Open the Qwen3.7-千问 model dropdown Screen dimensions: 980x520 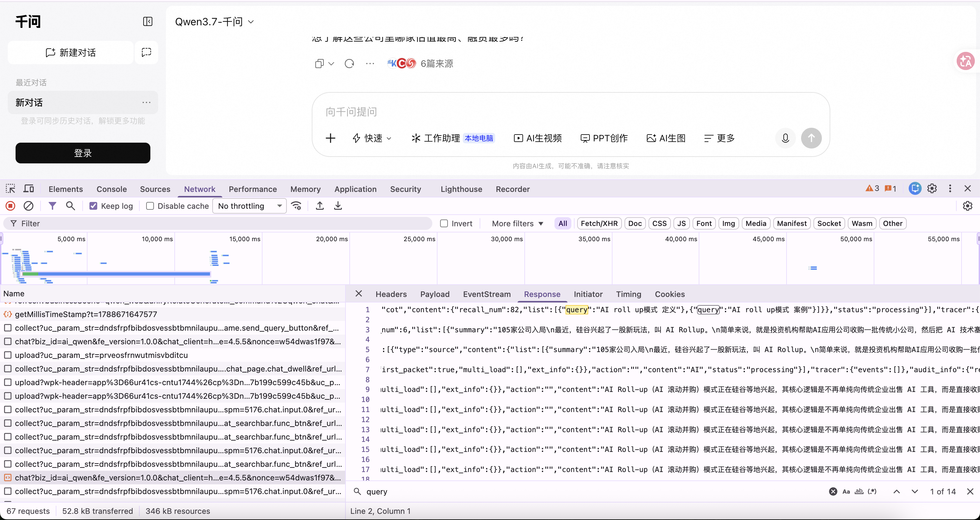coord(214,22)
